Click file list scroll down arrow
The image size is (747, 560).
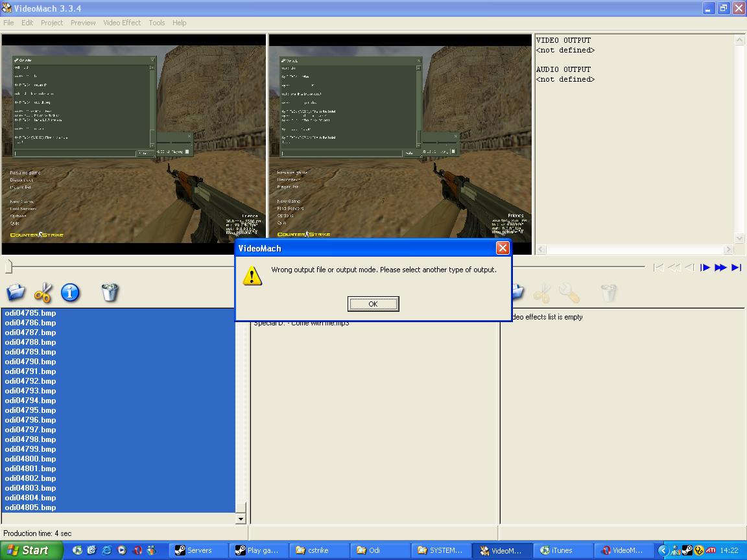point(241,519)
